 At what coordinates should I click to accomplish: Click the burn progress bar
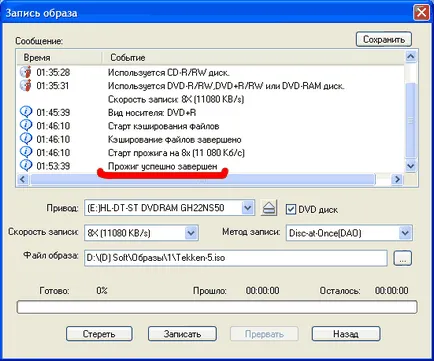click(x=217, y=307)
